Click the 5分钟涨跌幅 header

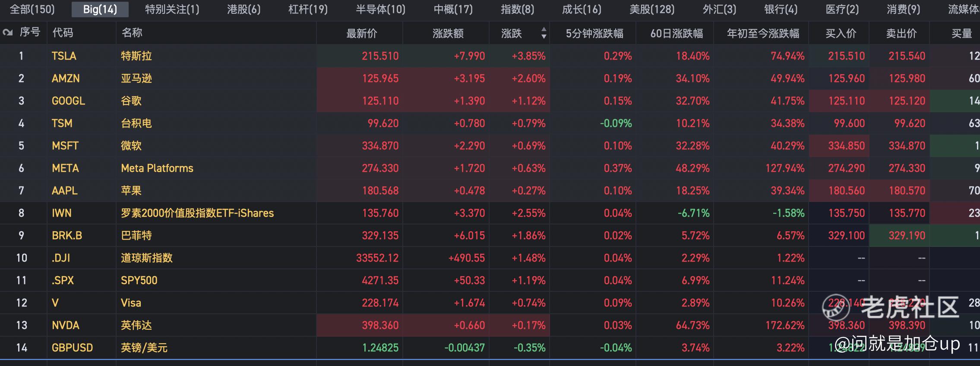pyautogui.click(x=594, y=33)
